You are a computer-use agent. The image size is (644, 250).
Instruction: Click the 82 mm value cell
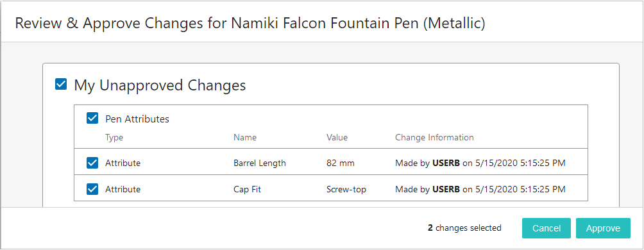(x=341, y=163)
